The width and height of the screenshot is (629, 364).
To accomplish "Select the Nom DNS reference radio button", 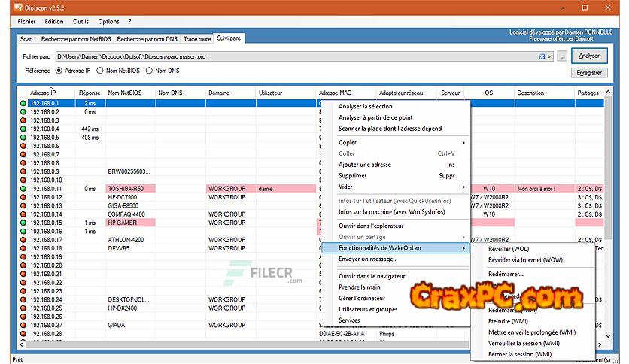I will click(x=150, y=71).
